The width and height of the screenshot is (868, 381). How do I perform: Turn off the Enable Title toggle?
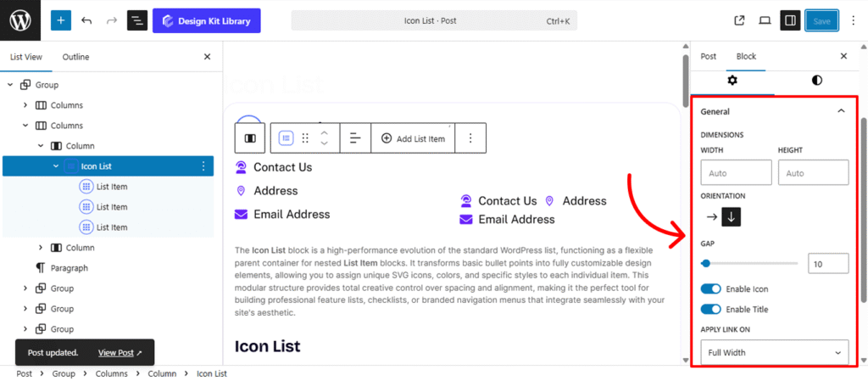tap(710, 310)
